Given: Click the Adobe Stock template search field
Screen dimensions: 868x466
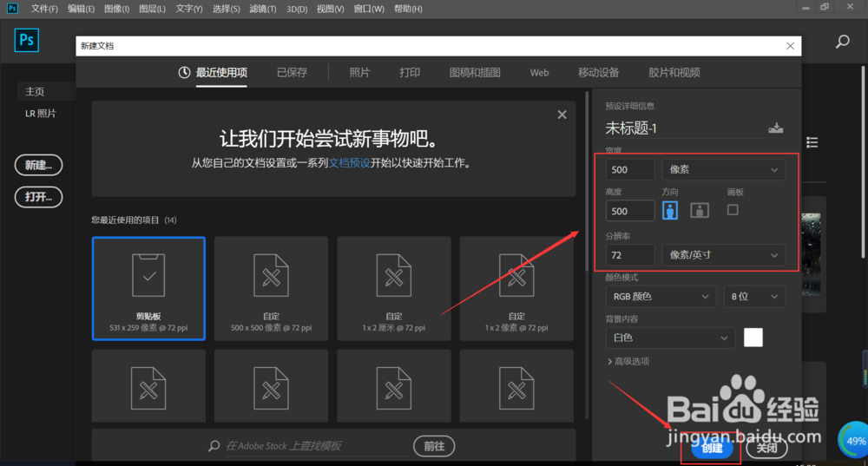Looking at the screenshot, I should coord(316,446).
